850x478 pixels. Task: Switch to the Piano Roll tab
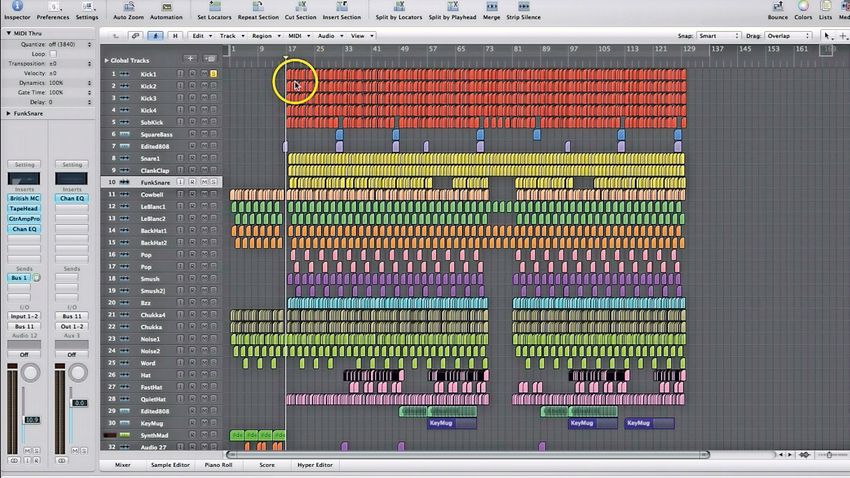218,465
